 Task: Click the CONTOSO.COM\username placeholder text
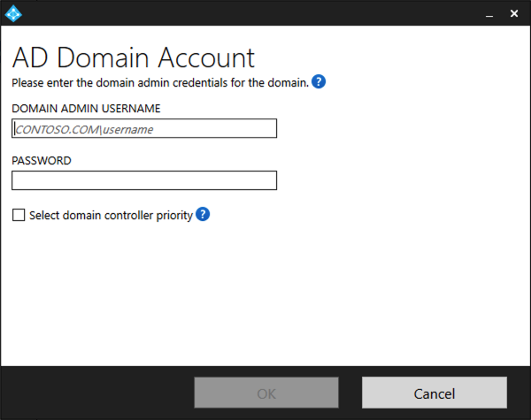84,130
